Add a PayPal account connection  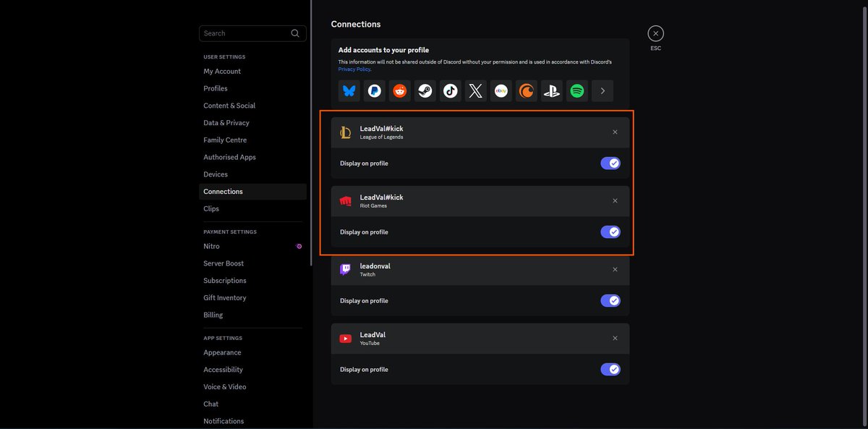[x=375, y=91]
